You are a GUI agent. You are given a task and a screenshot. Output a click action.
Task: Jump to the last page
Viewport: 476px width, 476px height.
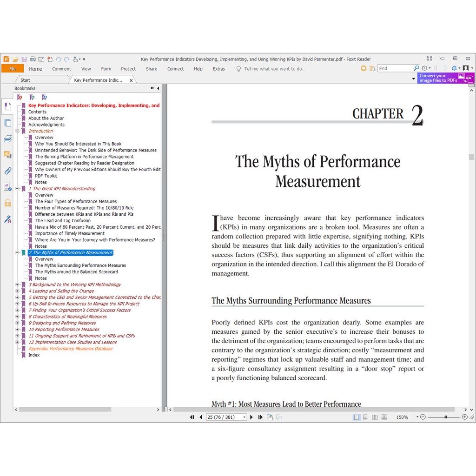pos(259,417)
